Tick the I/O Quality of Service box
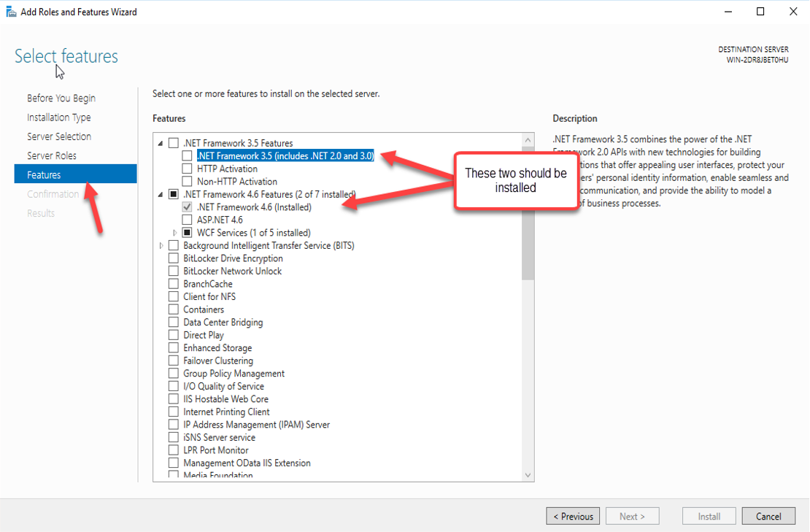 tap(174, 386)
